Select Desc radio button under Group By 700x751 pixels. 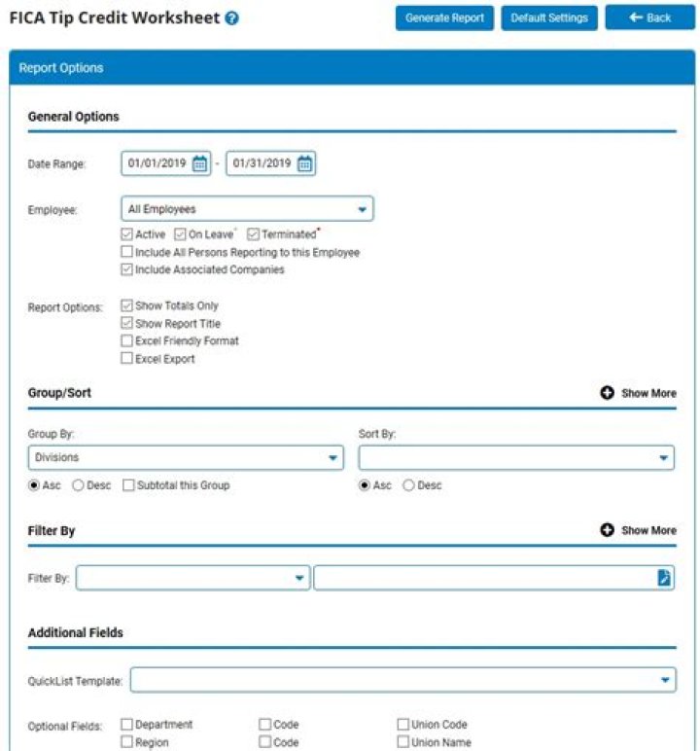coord(78,484)
